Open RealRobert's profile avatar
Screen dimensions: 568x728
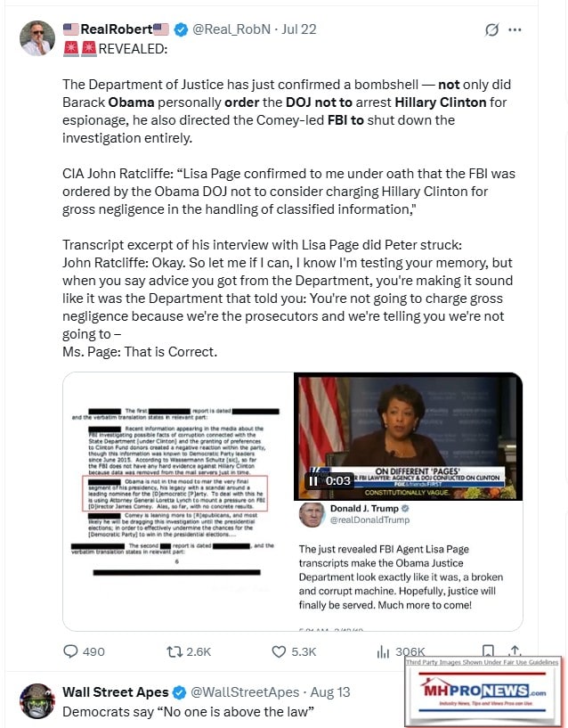click(37, 38)
